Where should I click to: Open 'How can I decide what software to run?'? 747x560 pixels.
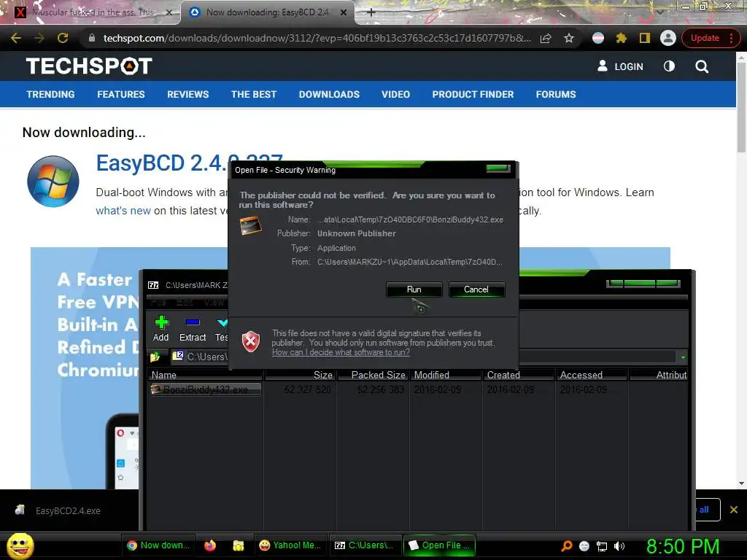tap(341, 352)
